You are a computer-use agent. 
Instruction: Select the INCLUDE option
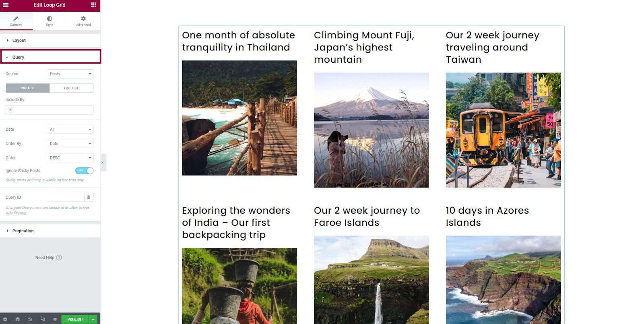pos(27,88)
